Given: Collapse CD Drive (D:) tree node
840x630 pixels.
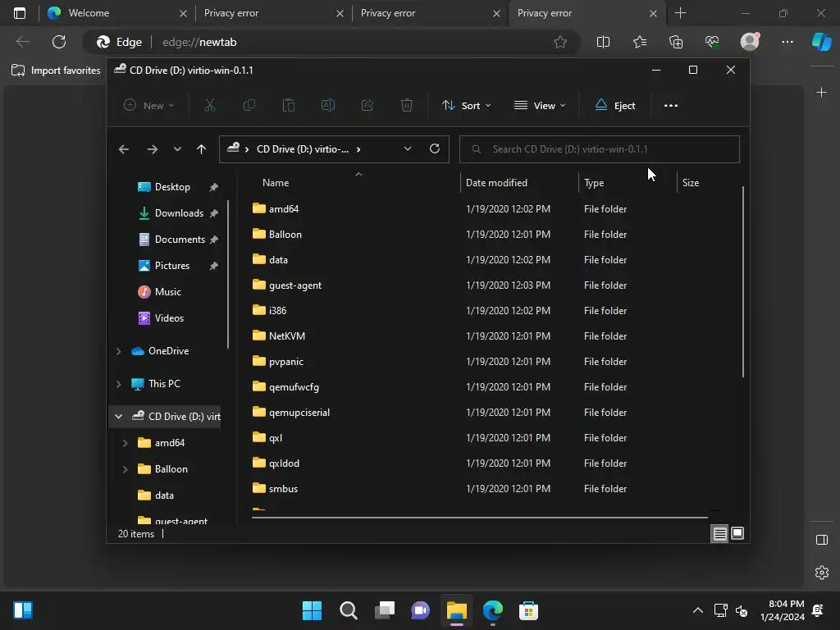Looking at the screenshot, I should coord(118,417).
